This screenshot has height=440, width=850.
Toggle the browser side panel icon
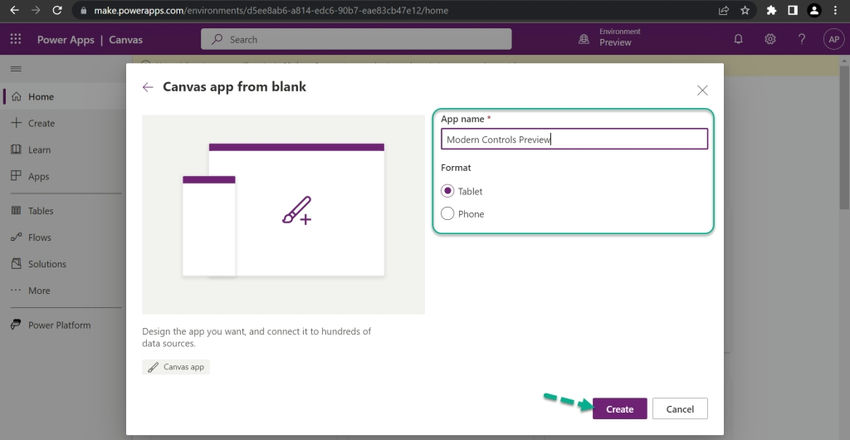[x=793, y=10]
